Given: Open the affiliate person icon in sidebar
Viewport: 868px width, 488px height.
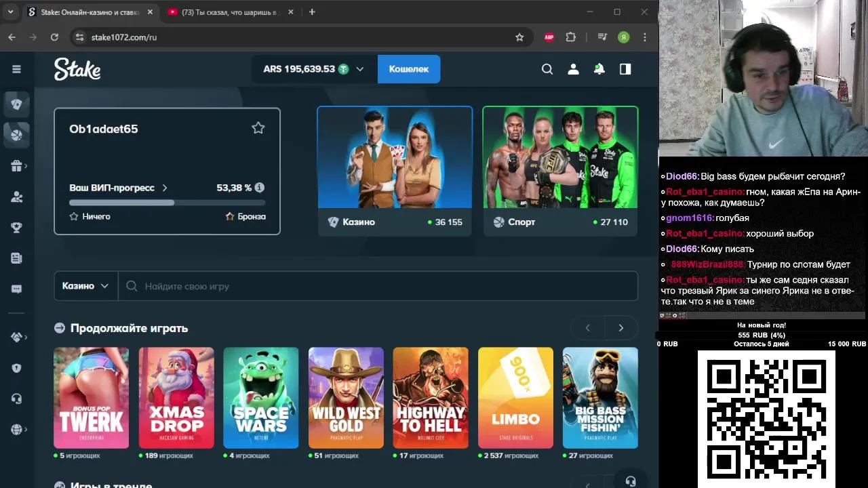Looking at the screenshot, I should [x=16, y=197].
